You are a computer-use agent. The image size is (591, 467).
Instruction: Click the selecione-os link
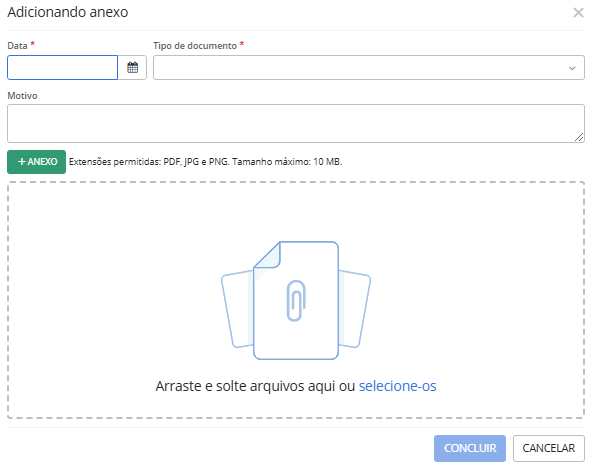[x=398, y=386]
